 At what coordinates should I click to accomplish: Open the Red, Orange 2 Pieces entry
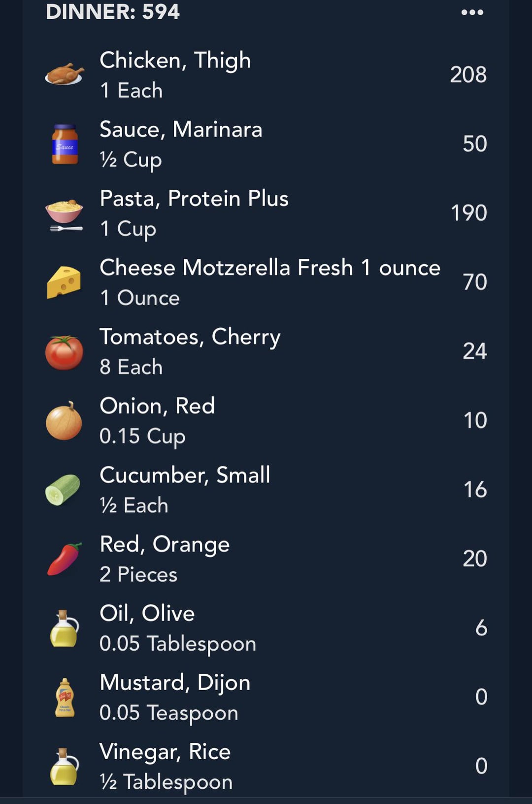click(266, 559)
